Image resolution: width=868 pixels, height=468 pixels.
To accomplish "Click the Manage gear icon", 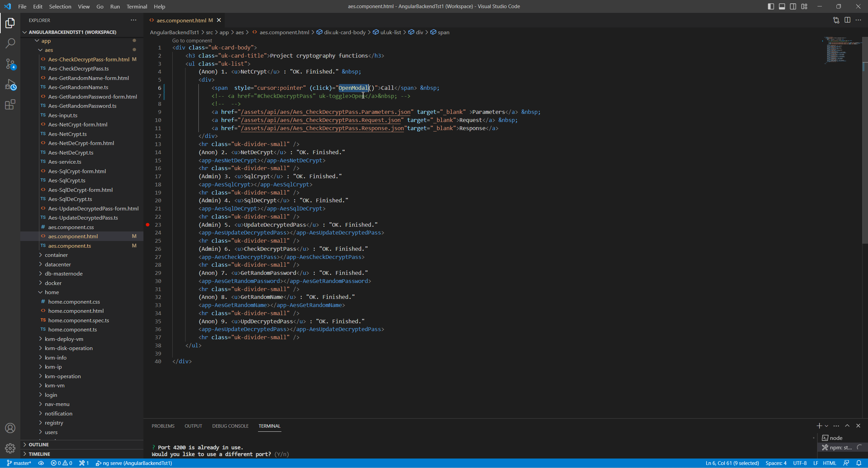I will tap(10, 448).
